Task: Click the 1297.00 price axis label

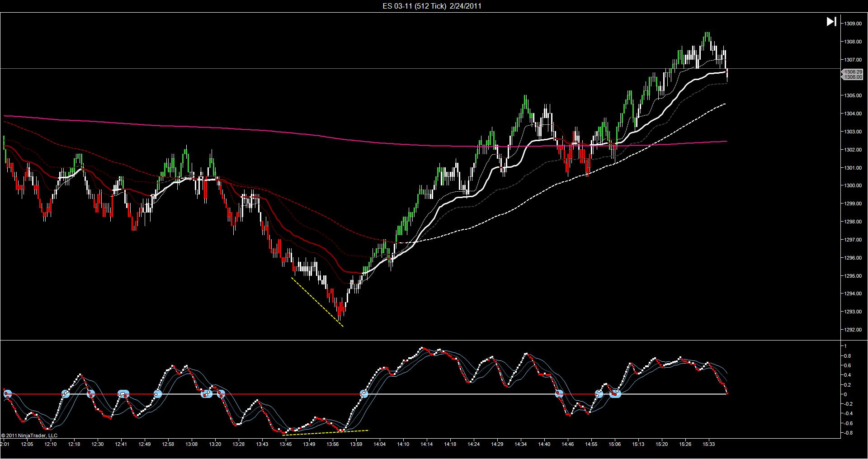Action: coord(853,240)
